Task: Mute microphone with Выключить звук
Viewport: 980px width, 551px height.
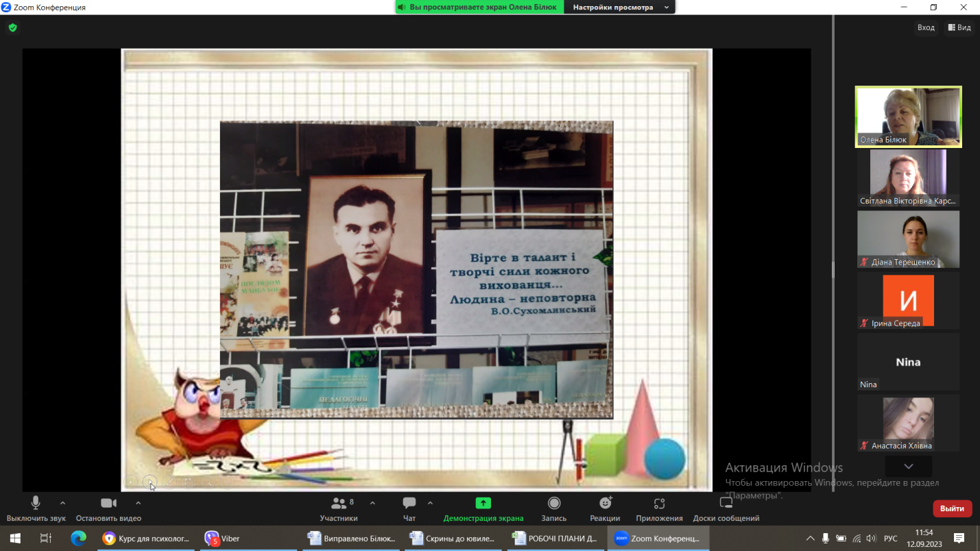Action: click(x=36, y=508)
